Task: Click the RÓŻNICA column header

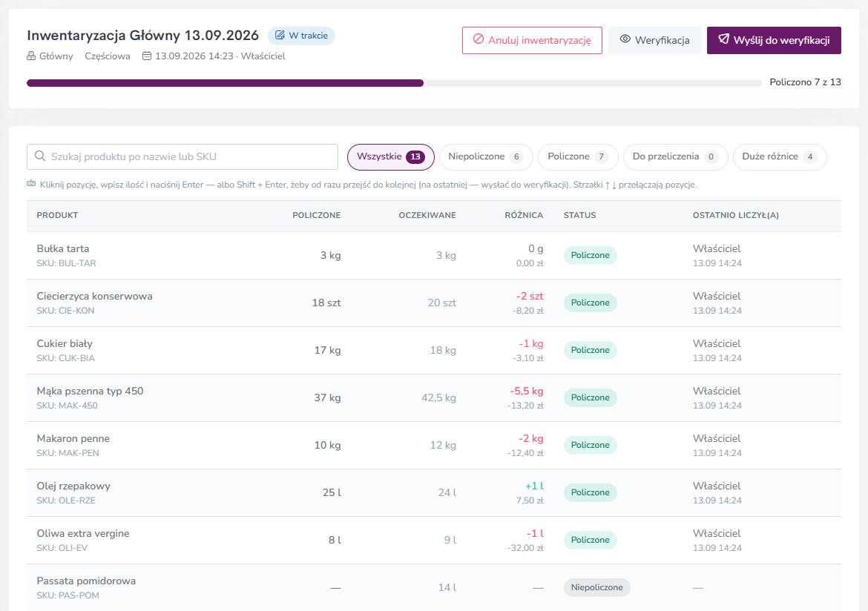Action: coord(524,215)
